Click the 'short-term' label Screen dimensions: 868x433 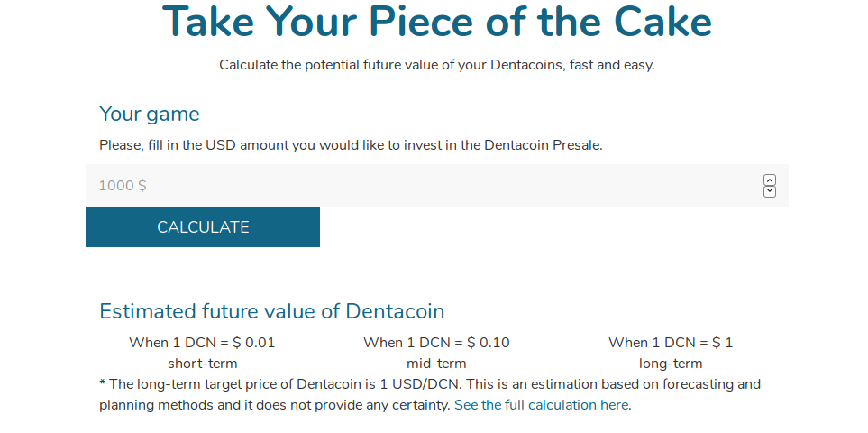click(x=202, y=364)
